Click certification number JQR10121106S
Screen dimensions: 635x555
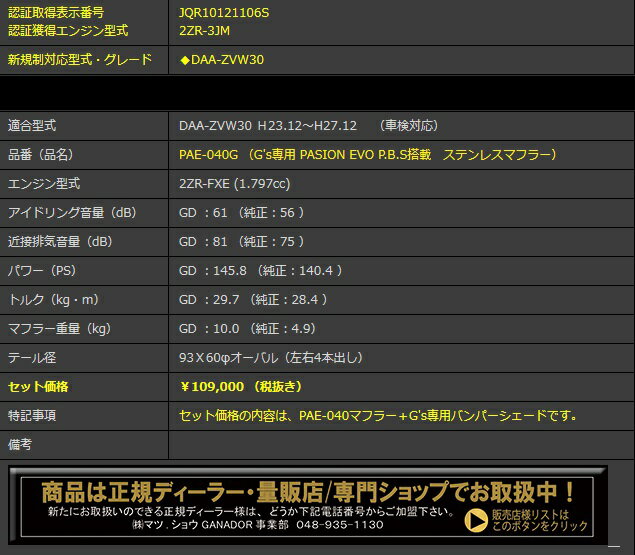pos(223,13)
